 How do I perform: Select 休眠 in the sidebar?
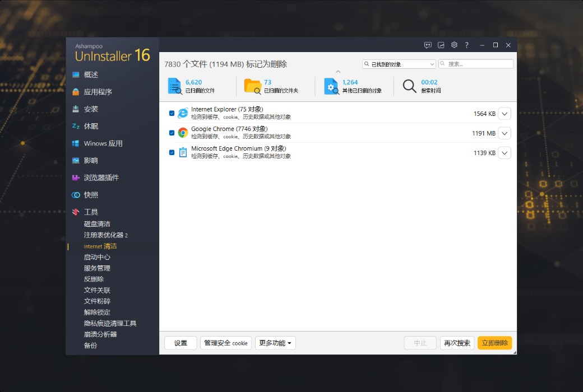(x=91, y=126)
